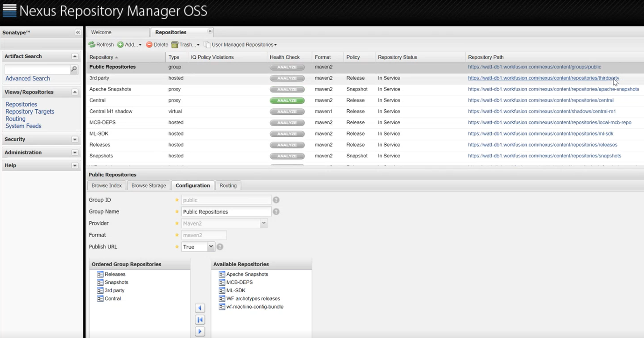Image resolution: width=644 pixels, height=338 pixels.
Task: Click the Refresh toolbar button
Action: pos(101,44)
